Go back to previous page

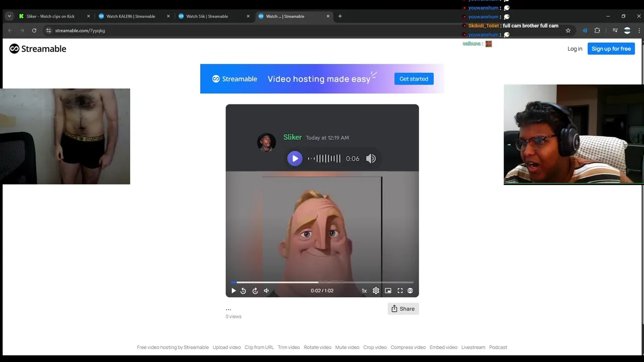(10, 31)
